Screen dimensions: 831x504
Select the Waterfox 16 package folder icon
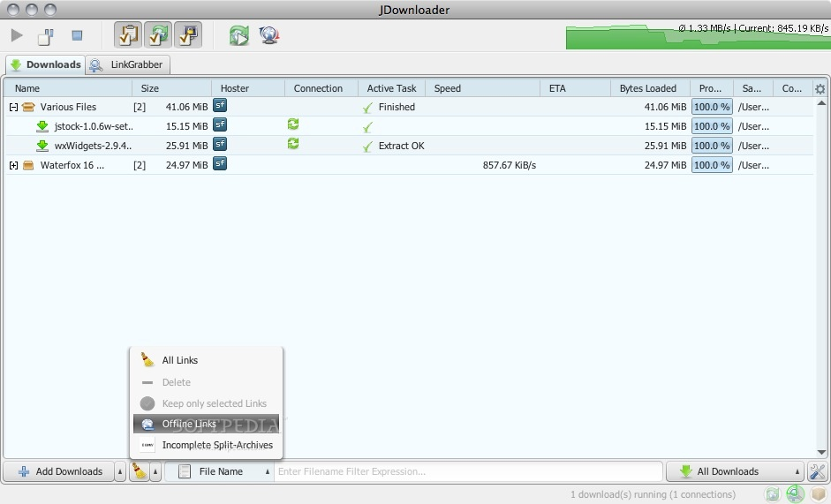[28, 165]
